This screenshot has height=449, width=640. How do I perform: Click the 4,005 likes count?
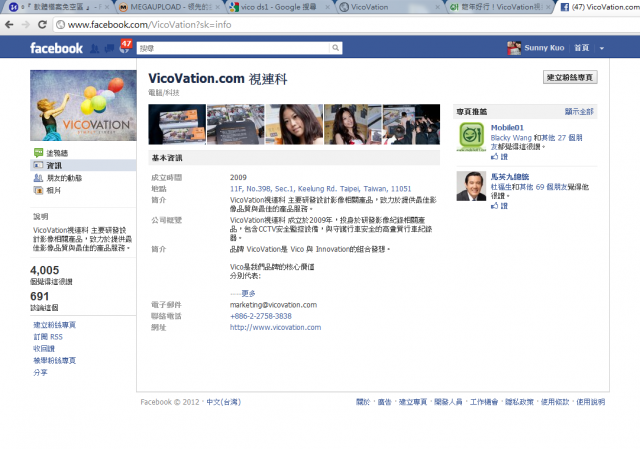(44, 270)
